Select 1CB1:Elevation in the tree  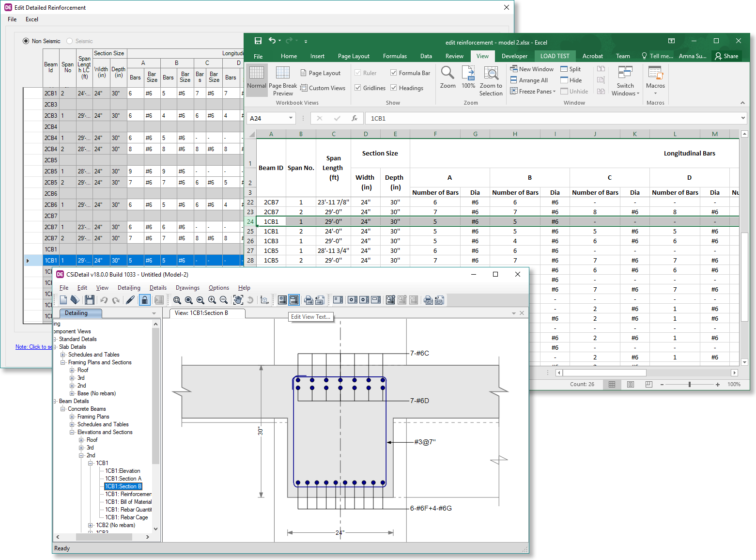point(123,471)
